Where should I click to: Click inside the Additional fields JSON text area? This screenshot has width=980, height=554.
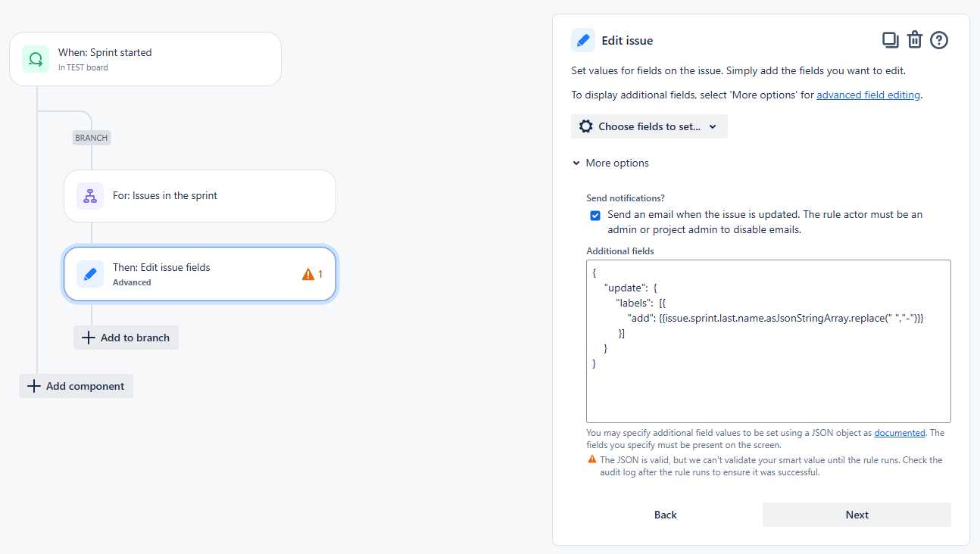pos(769,341)
